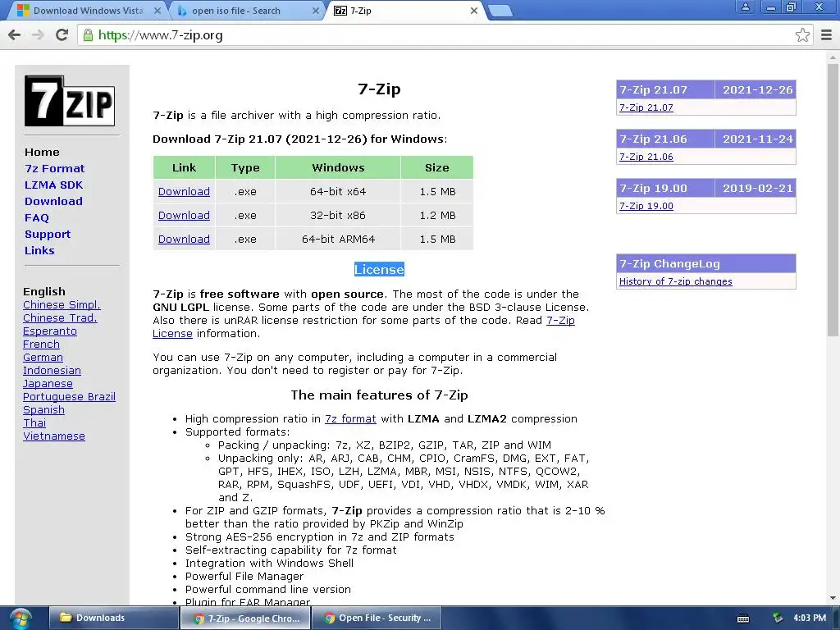Click the page vertical scrollbar thumb
The image size is (840, 630).
tap(833, 199)
